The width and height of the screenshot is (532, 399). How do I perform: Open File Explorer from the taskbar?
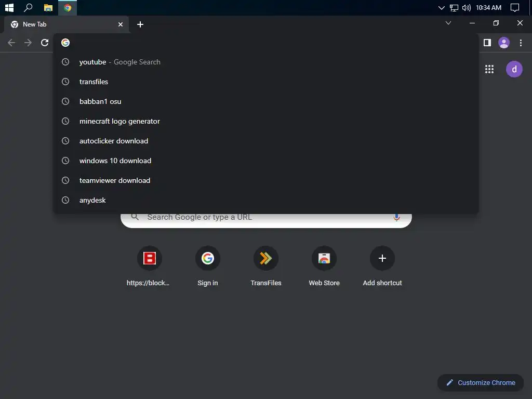pyautogui.click(x=48, y=7)
